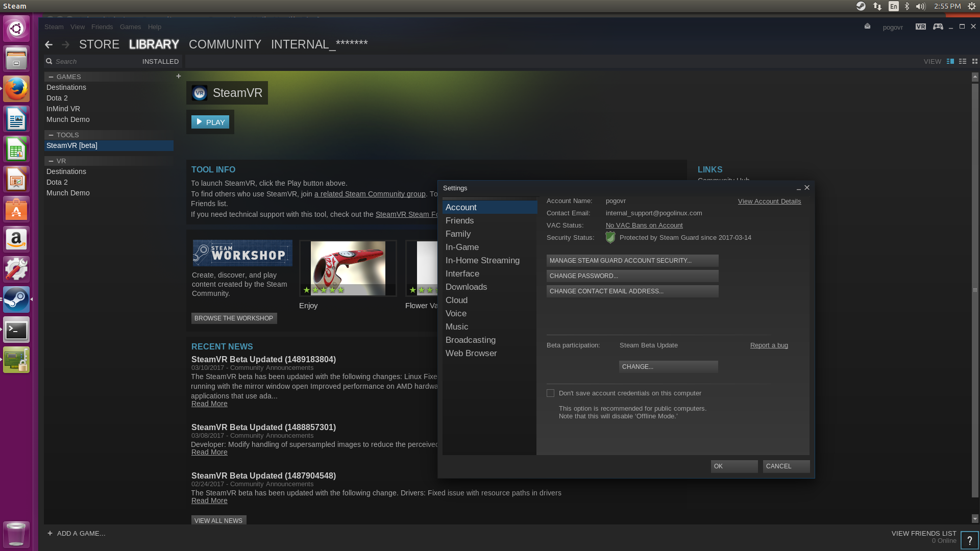
Task: Collapse the GAMES category
Action: click(51, 77)
